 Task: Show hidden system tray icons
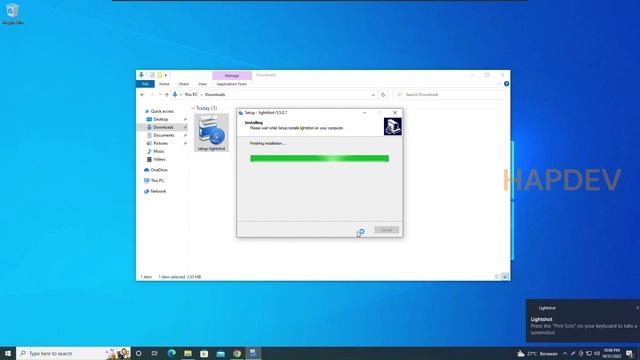pos(565,353)
